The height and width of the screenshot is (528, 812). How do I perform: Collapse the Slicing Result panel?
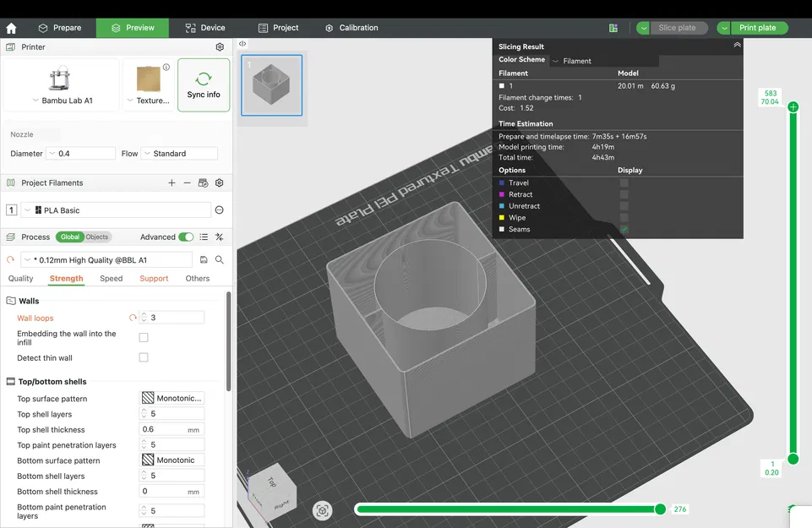coord(737,46)
